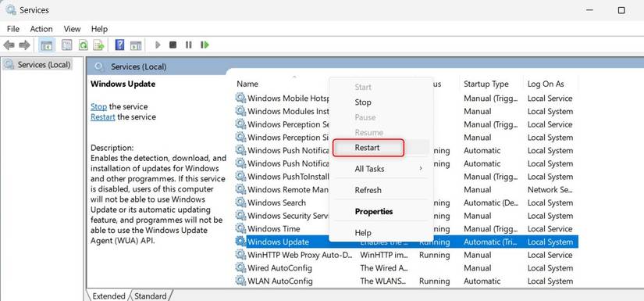Choose Refresh in the context menu
Viewport: 644px width, 301px height.
(381, 190)
